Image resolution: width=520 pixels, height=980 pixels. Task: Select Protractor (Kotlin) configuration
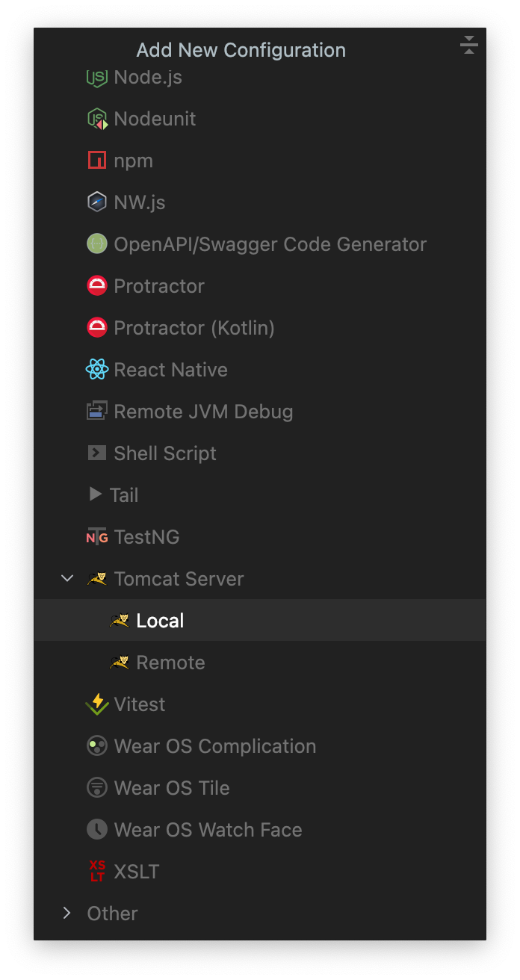tap(194, 328)
